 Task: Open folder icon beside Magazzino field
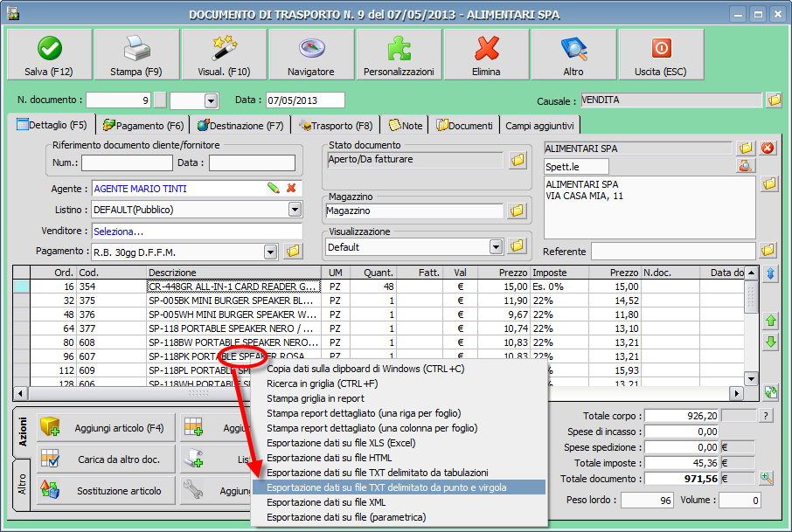[517, 211]
